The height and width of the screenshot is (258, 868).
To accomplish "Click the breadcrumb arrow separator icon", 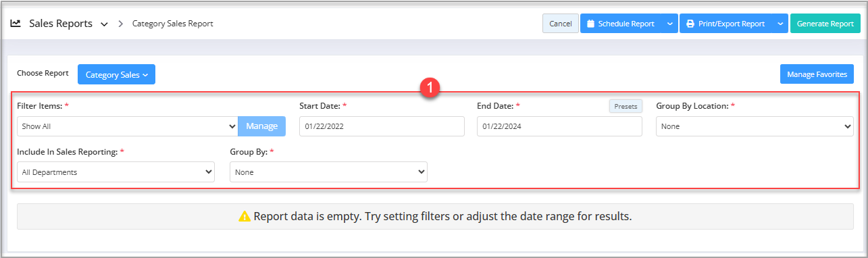I will [121, 24].
